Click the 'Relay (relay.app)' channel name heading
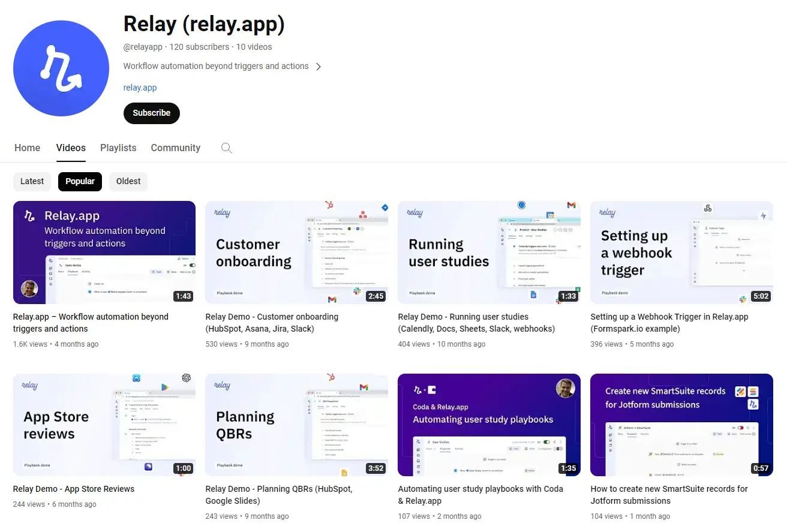 click(x=204, y=24)
